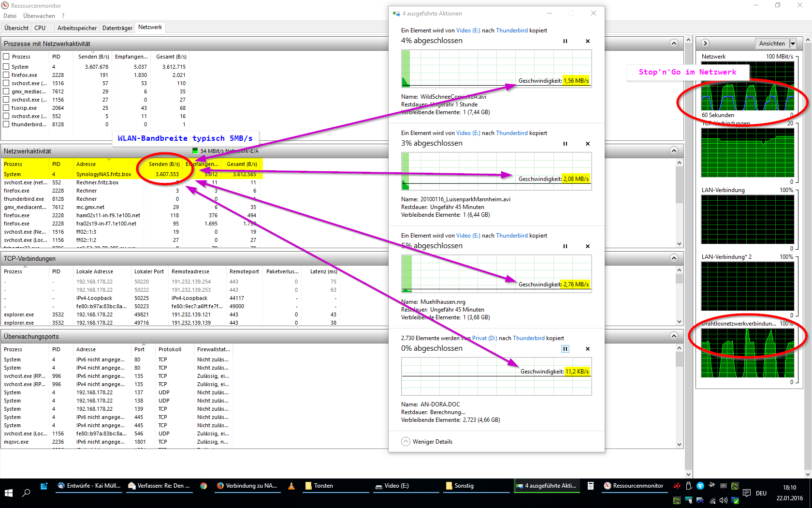812x508 pixels.
Task: Click Weniger Details in copy dialog
Action: point(432,442)
